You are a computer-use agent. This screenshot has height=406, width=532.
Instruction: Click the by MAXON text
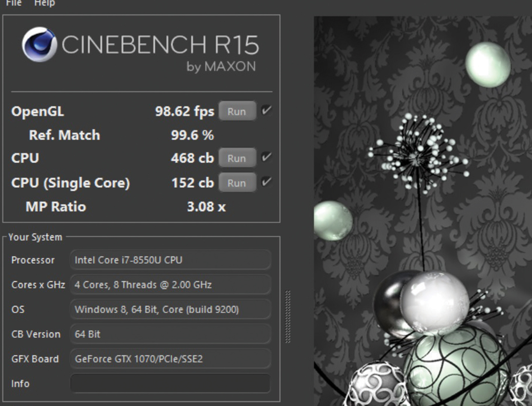point(221,67)
